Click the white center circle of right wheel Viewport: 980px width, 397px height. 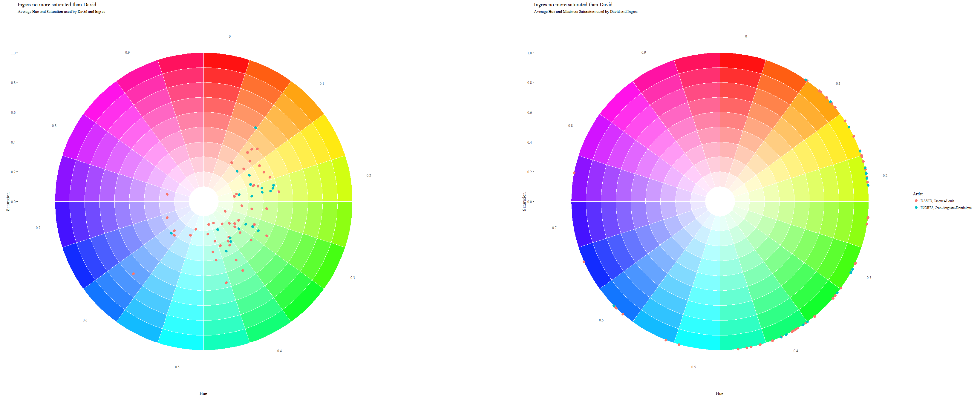pos(720,202)
